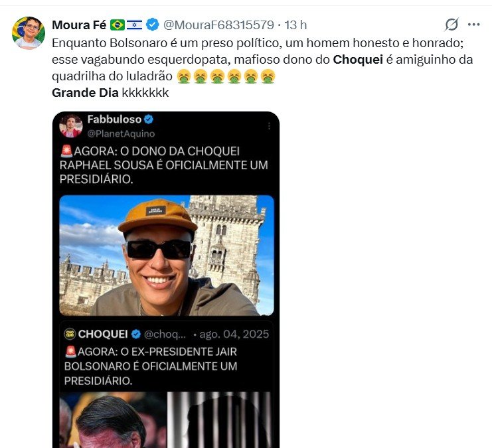Open the @MouraF68315579 handle link
Image resolution: width=492 pixels, height=448 pixels.
(218, 25)
